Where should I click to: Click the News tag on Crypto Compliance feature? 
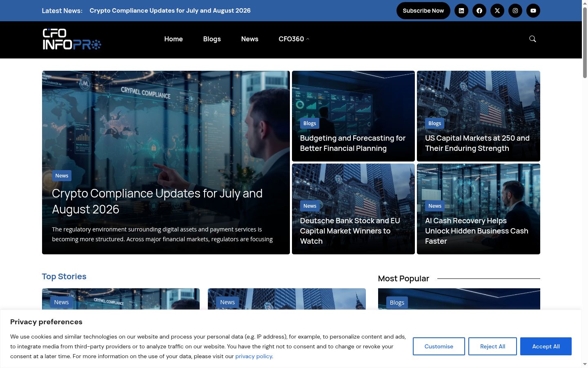tap(62, 175)
